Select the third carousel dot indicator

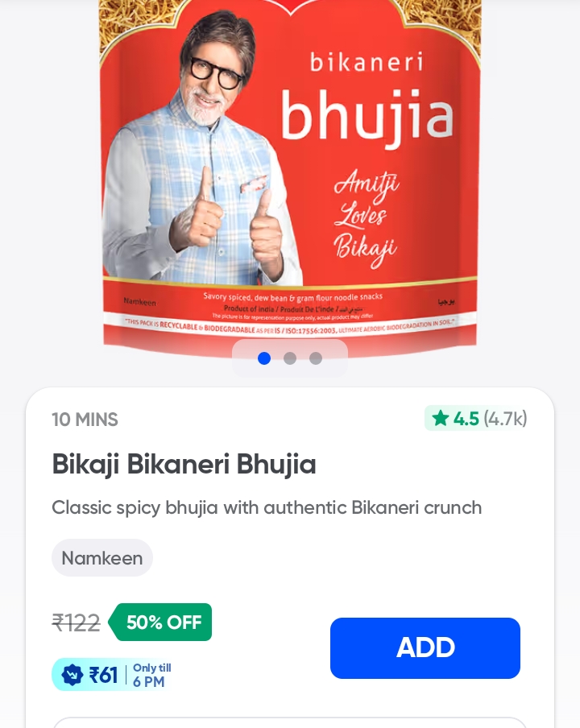(x=316, y=358)
